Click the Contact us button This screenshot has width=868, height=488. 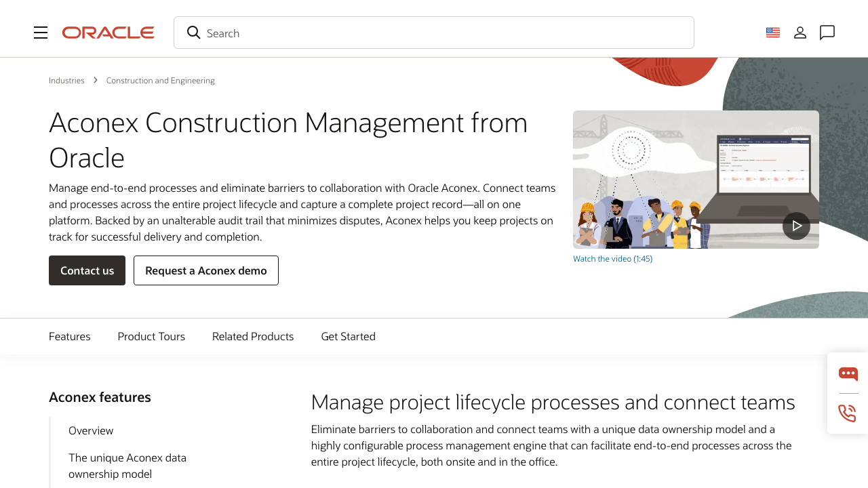(87, 270)
